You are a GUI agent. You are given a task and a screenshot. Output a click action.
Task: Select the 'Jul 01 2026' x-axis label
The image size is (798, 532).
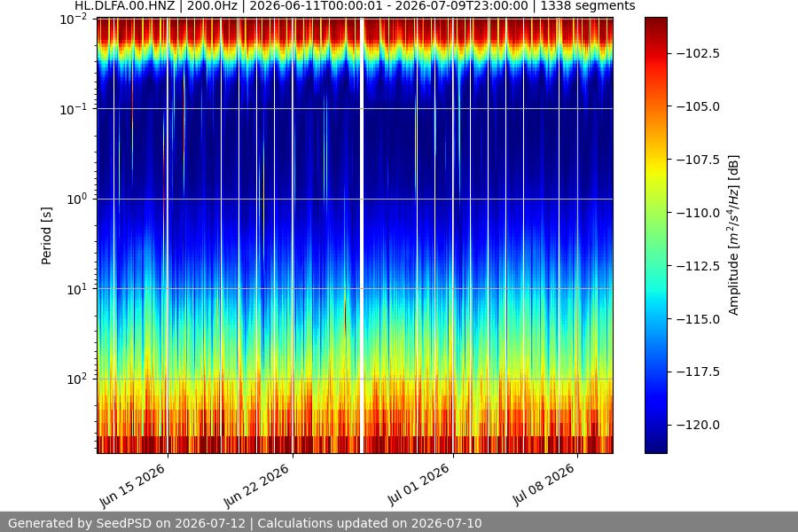click(419, 485)
